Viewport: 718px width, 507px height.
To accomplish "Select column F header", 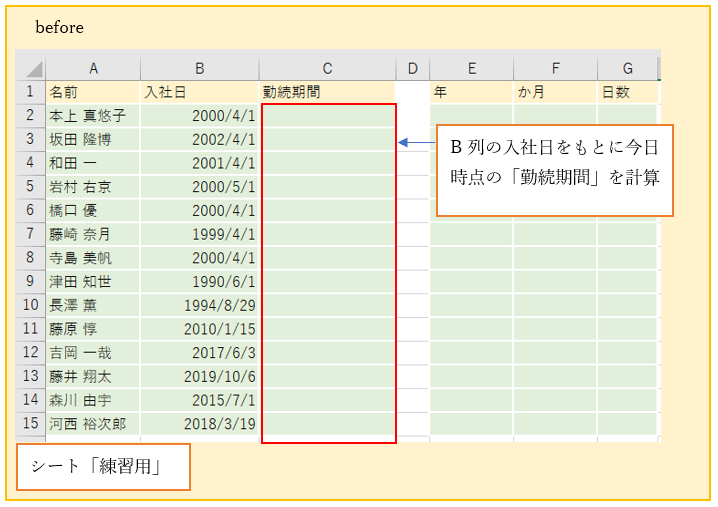I will tap(556, 69).
